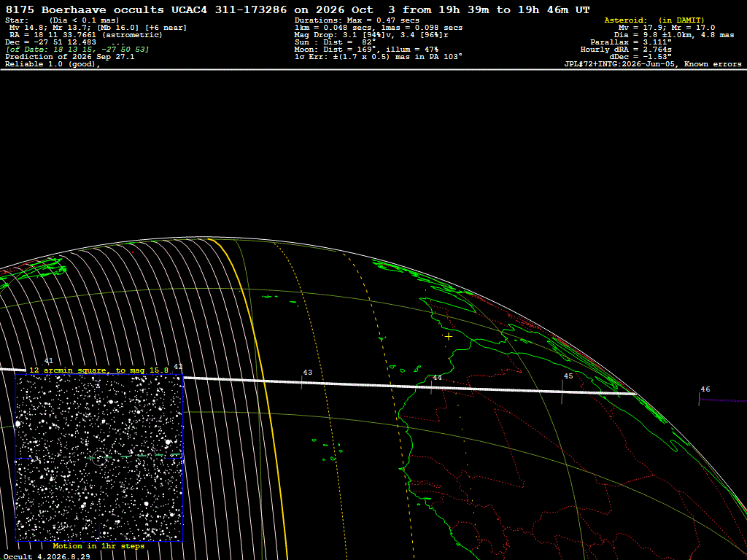The width and height of the screenshot is (747, 560).
Task: Click the 43 minute tick on the path
Action: pos(302,382)
